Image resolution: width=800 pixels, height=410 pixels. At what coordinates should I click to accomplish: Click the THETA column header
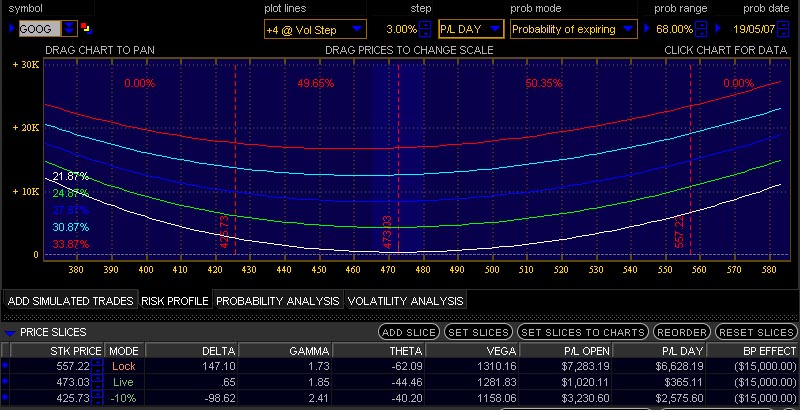point(379,351)
